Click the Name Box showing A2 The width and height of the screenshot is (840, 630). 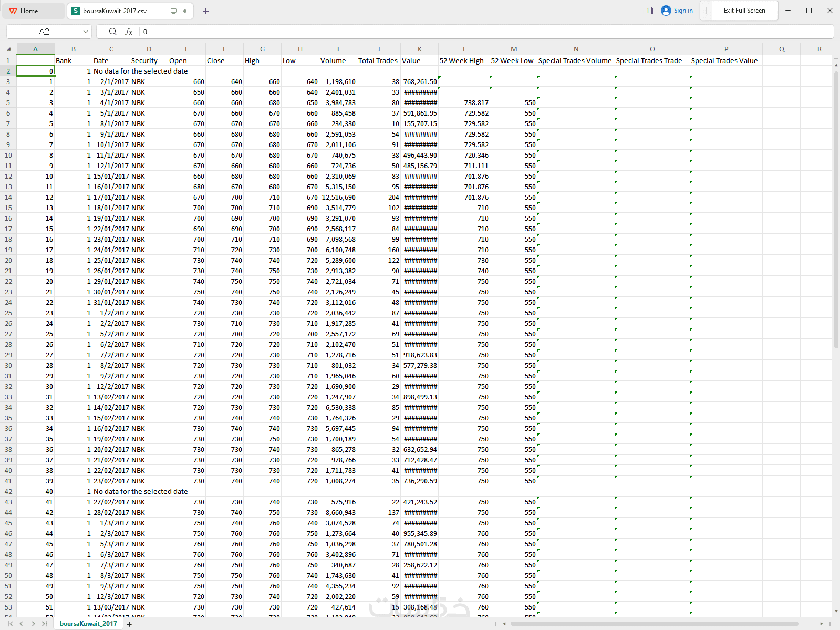(44, 32)
